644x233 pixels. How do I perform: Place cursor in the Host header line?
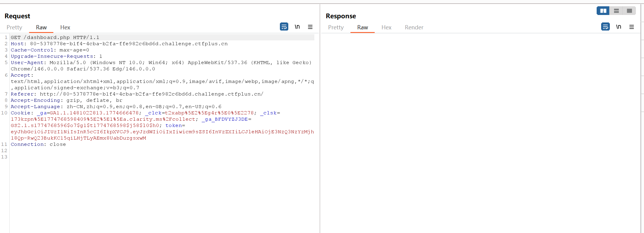120,44
